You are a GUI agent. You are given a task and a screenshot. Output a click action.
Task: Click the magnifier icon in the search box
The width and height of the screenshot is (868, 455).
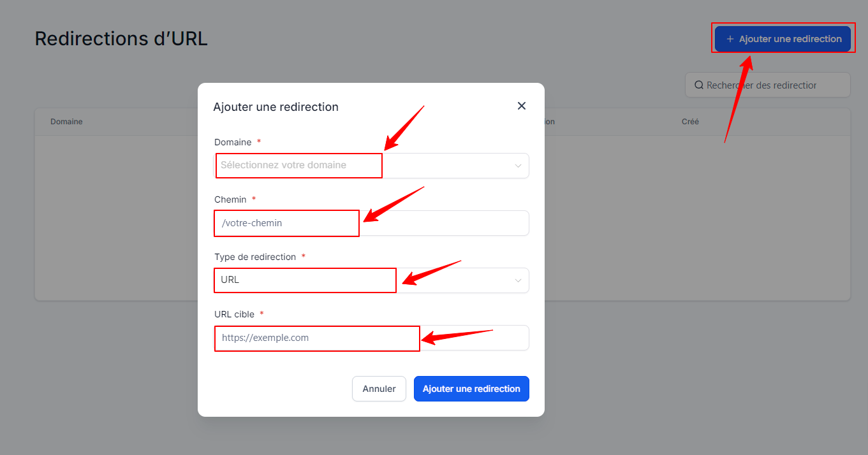pos(699,85)
